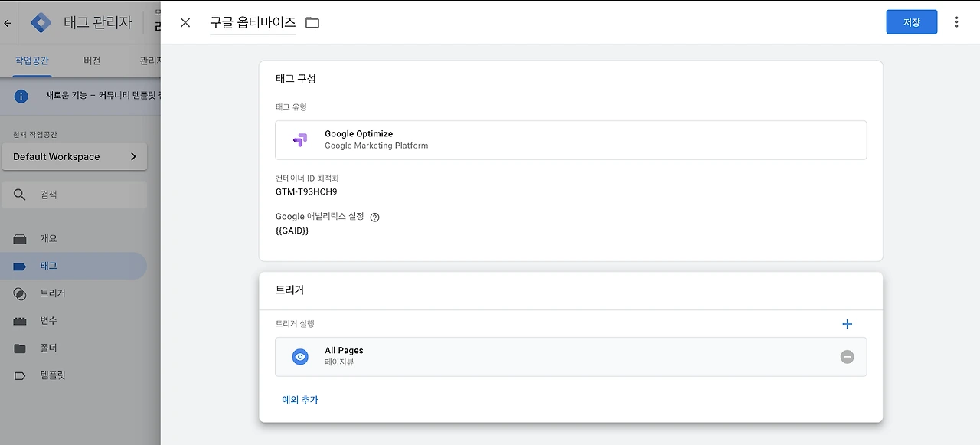This screenshot has height=445, width=980.
Task: Click the 예외 추가 link
Action: point(300,400)
